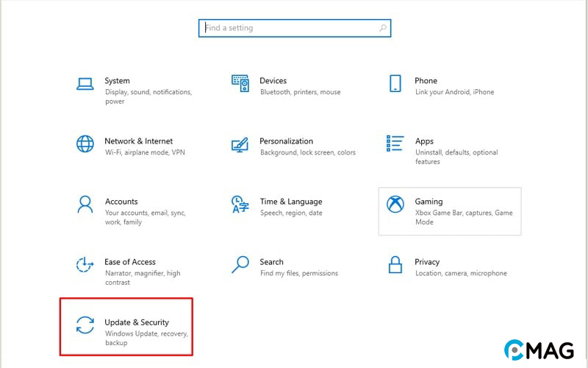Image resolution: width=588 pixels, height=368 pixels.
Task: Click the Privacy padlock icon
Action: click(395, 264)
